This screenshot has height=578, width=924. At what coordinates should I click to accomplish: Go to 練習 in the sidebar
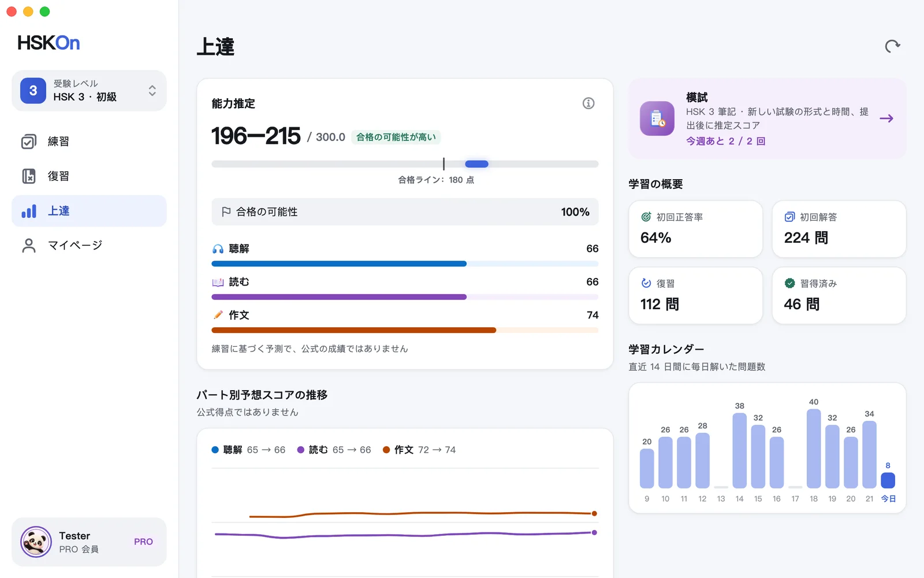pos(89,142)
